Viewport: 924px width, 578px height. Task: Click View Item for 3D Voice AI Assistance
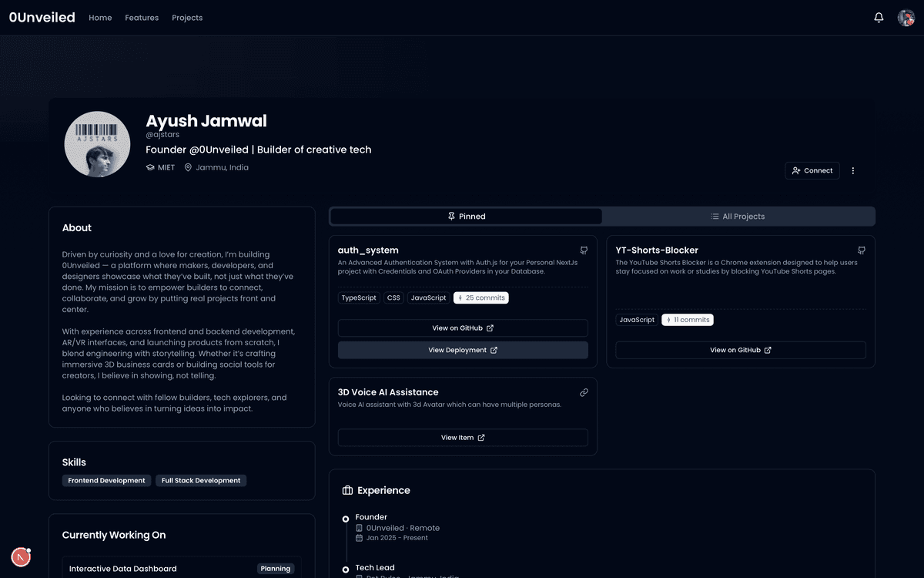[x=463, y=438]
